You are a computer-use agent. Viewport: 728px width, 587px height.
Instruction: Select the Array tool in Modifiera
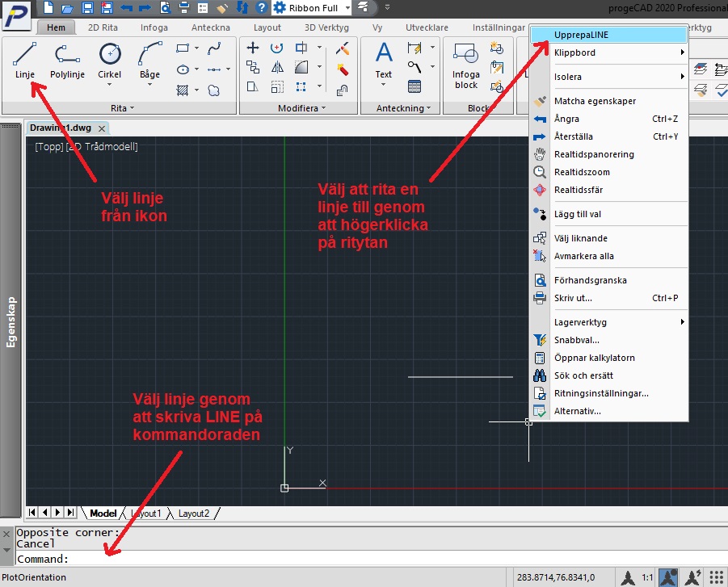click(x=301, y=86)
